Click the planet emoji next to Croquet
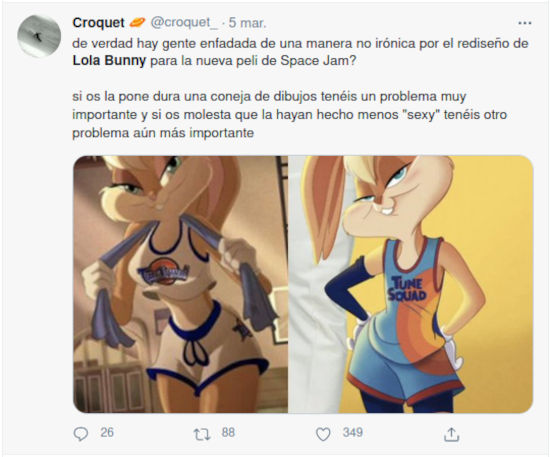This screenshot has height=457, width=550. click(137, 23)
